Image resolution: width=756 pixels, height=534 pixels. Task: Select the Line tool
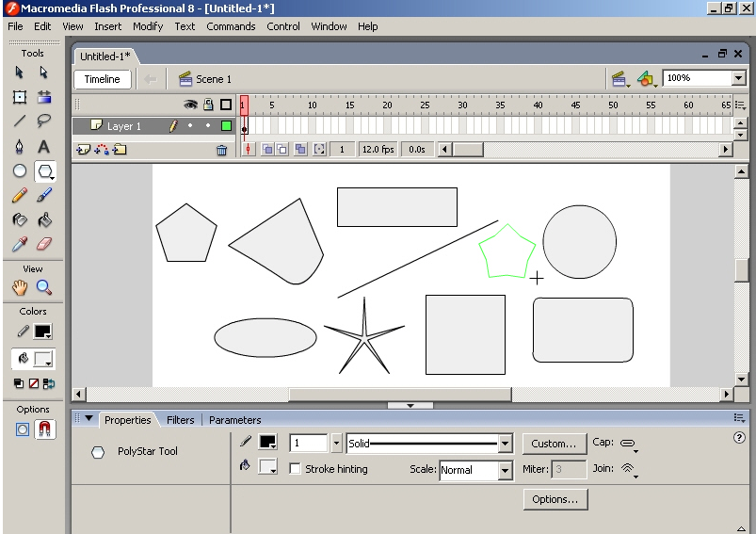coord(19,121)
